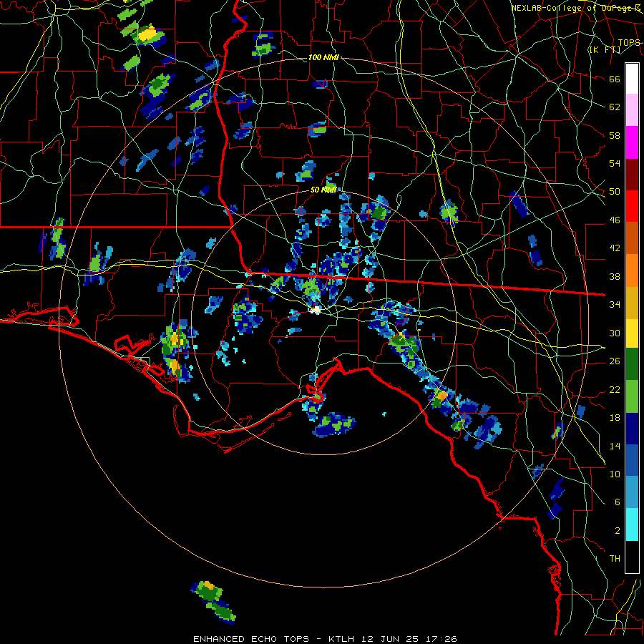Click the "58" legend value

(615, 135)
